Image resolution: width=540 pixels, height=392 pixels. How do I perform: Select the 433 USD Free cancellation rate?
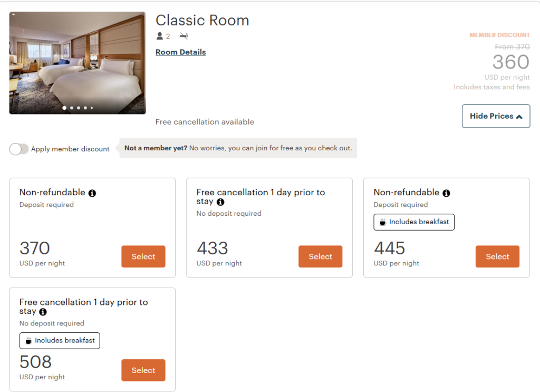[320, 256]
